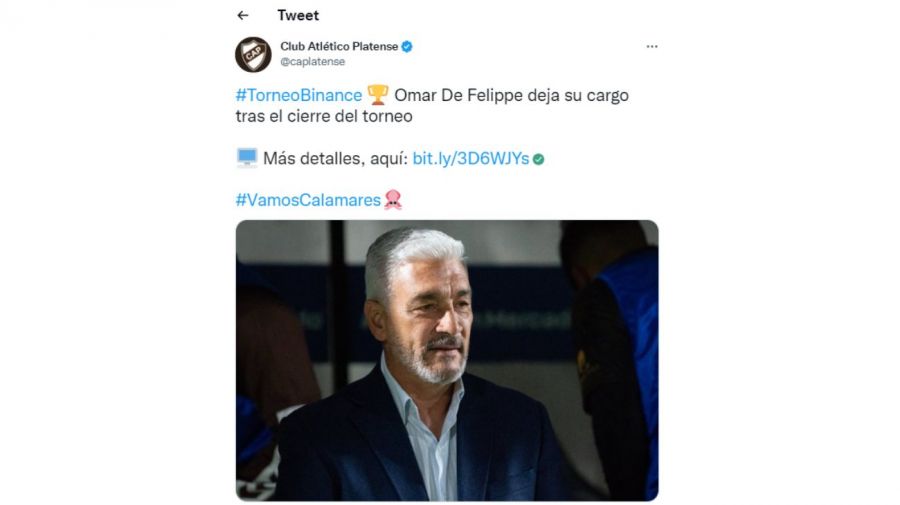The height and width of the screenshot is (505, 900).
Task: Click the text 'Omar De Felippe deja su cargo'
Action: pos(511,95)
